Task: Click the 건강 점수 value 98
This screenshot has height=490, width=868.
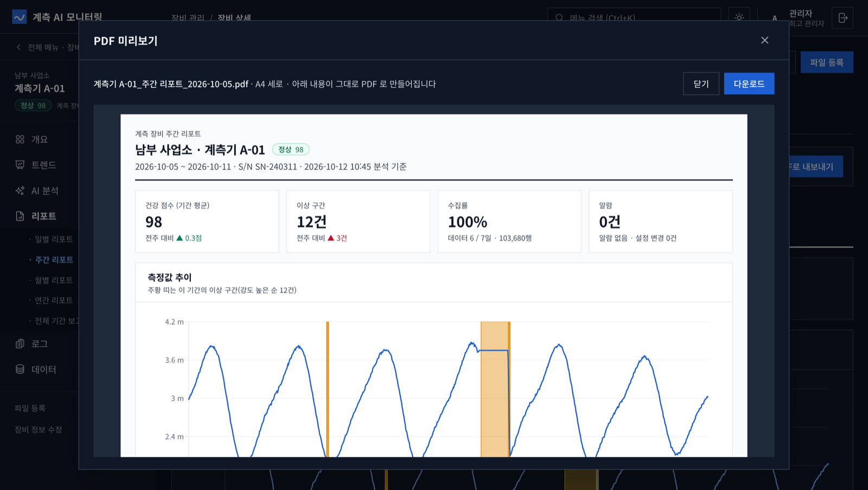Action: (154, 222)
